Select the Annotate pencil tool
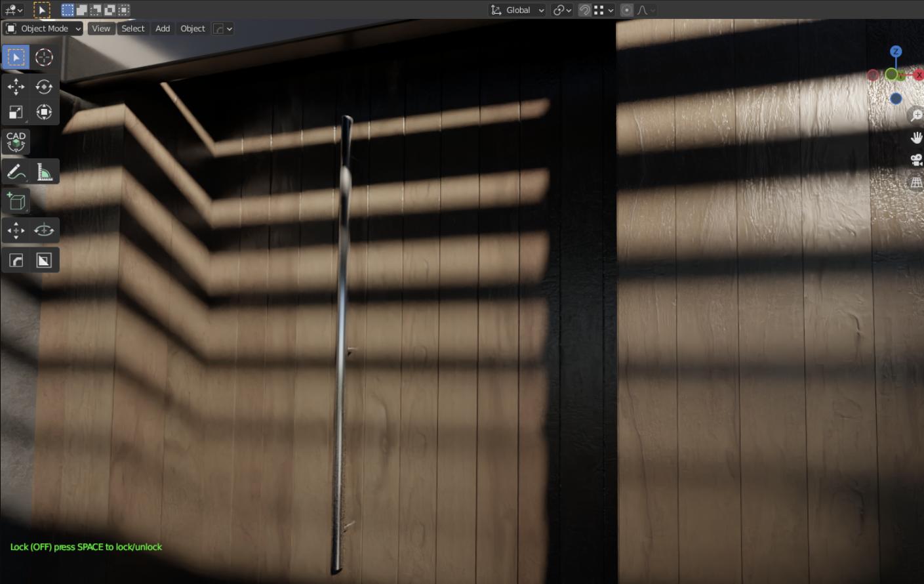Image resolution: width=924 pixels, height=584 pixels. (16, 172)
